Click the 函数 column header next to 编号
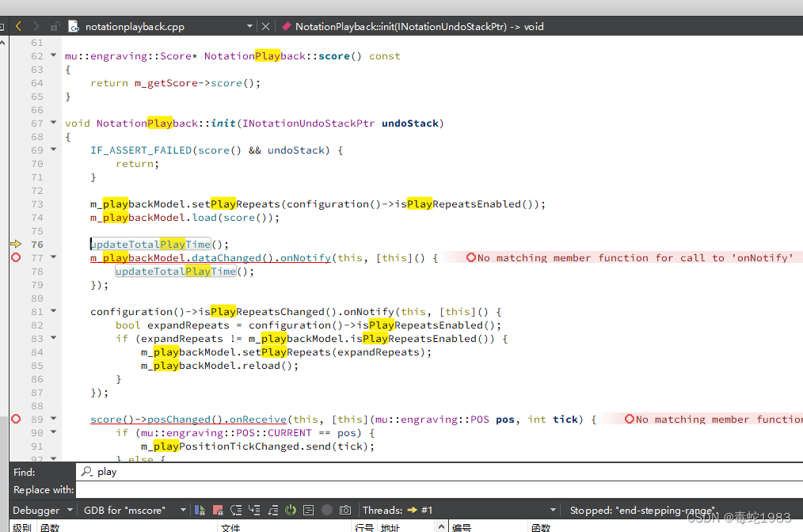The image size is (803, 532). pos(541,527)
